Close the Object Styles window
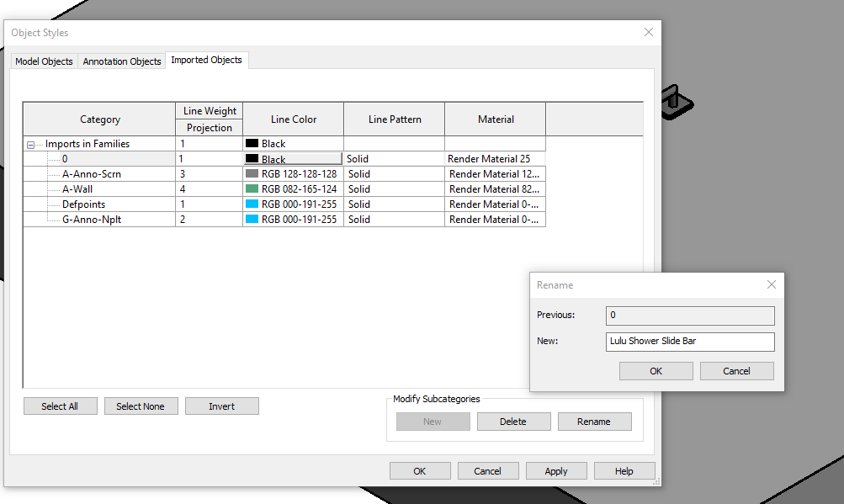The width and height of the screenshot is (844, 504). [x=649, y=32]
